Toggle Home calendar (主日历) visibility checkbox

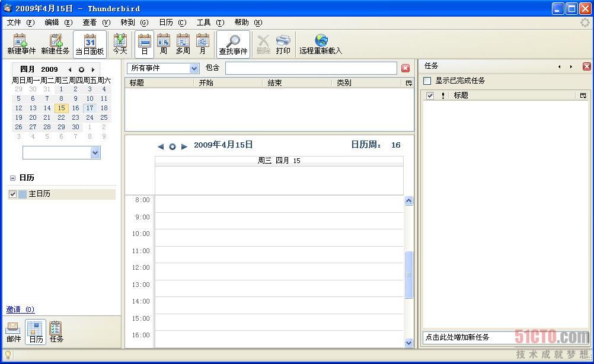tap(12, 194)
